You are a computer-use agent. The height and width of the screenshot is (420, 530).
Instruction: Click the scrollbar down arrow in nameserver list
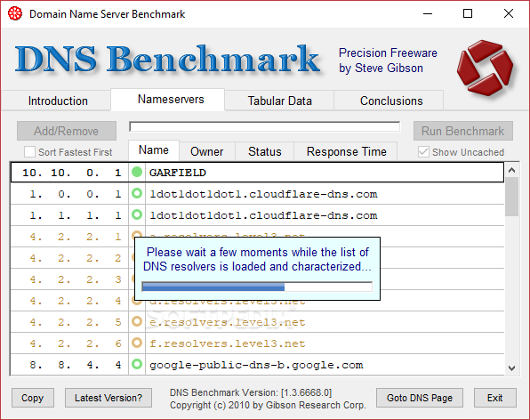click(x=511, y=367)
